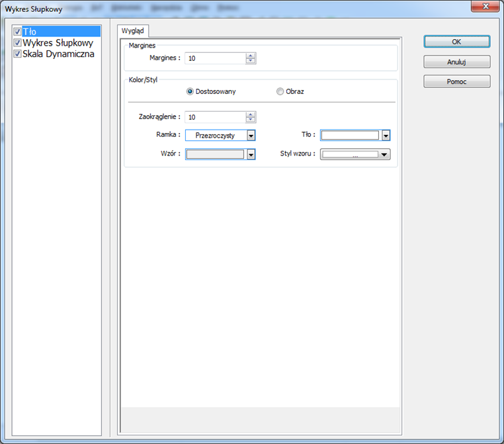Click the Tło white color swatch
Viewport: 504px width, 444px height.
pyautogui.click(x=350, y=136)
